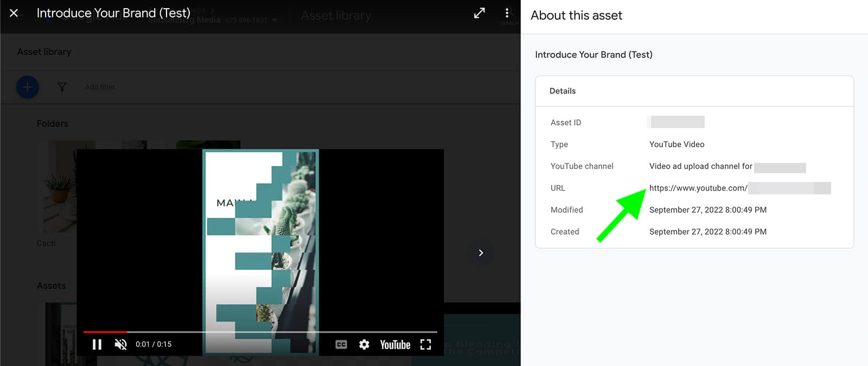Select the Details section header
This screenshot has height=366, width=868.
563,91
